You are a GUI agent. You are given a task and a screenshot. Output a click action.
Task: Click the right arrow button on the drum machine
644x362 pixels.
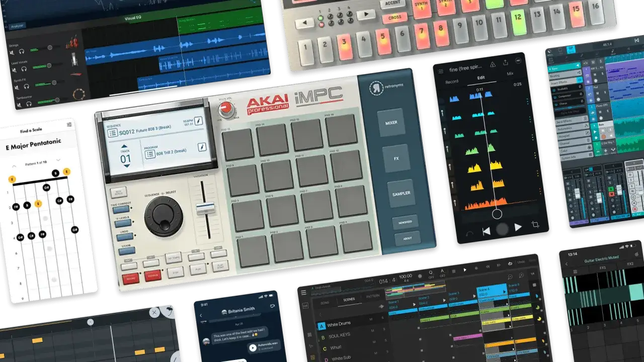coord(366,15)
